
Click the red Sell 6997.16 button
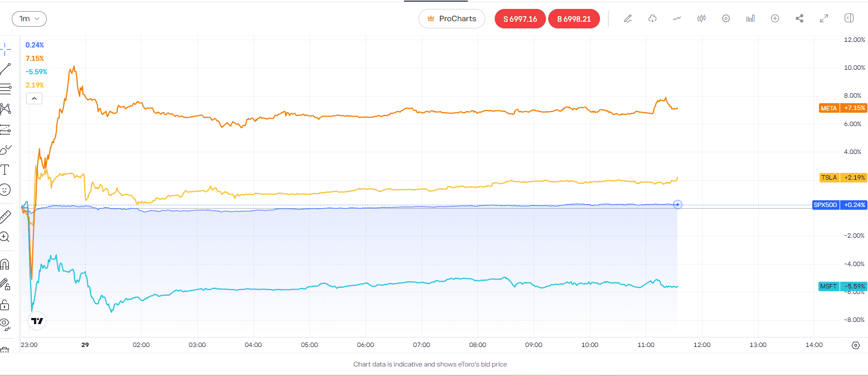point(520,18)
